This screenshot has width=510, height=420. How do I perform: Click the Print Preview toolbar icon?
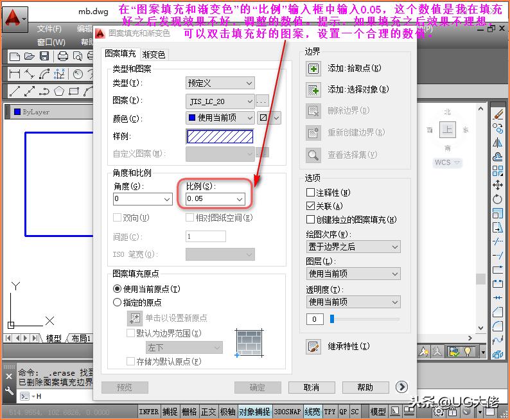[x=78, y=57]
